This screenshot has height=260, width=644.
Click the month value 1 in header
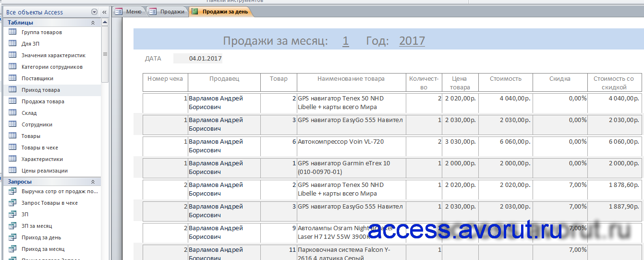coord(346,41)
